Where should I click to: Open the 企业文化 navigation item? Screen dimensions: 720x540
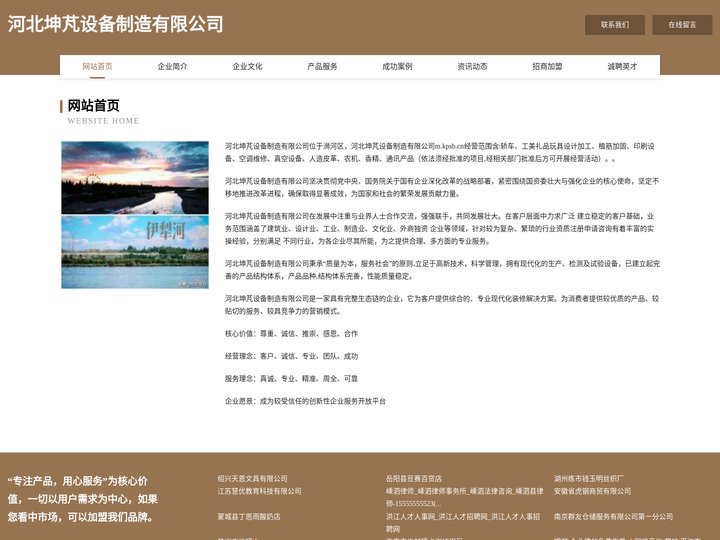coord(247,67)
